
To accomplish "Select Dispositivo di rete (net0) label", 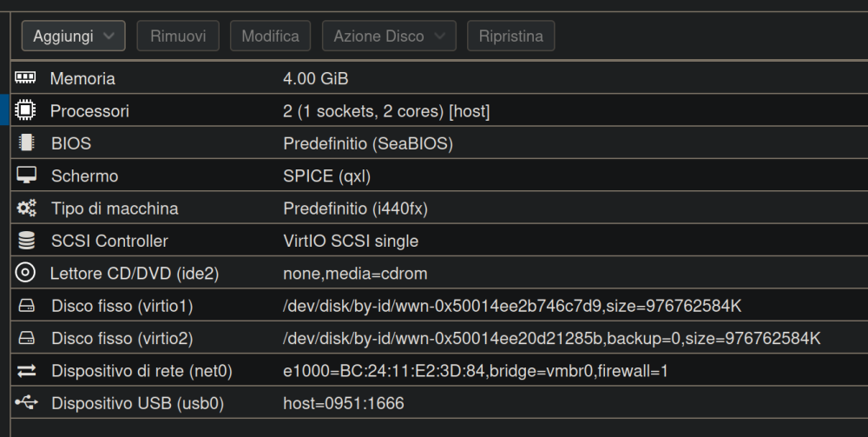I will tap(141, 371).
